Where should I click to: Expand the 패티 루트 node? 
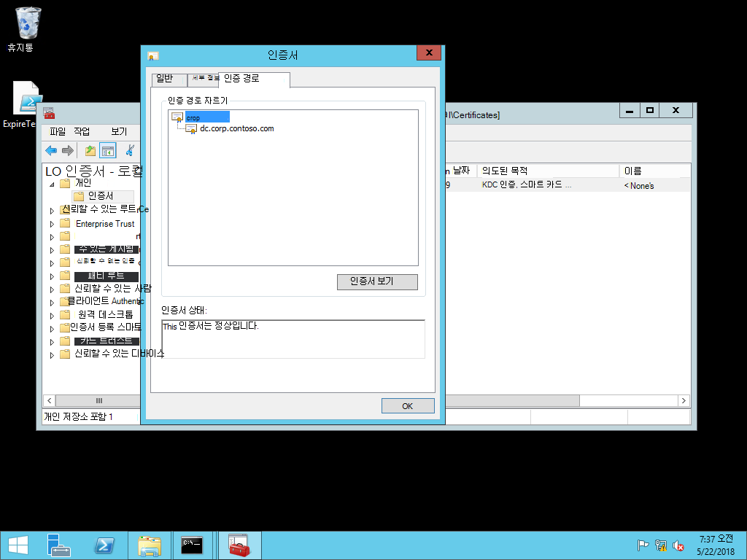pos(52,276)
